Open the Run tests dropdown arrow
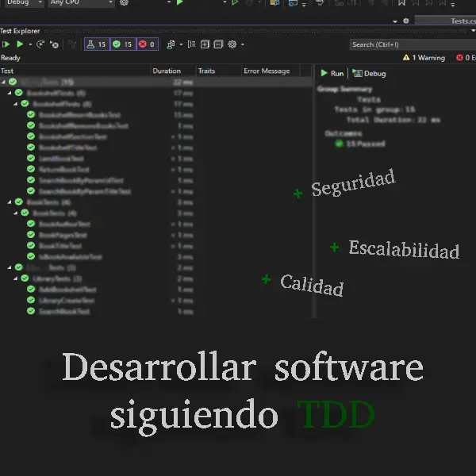 (30, 44)
